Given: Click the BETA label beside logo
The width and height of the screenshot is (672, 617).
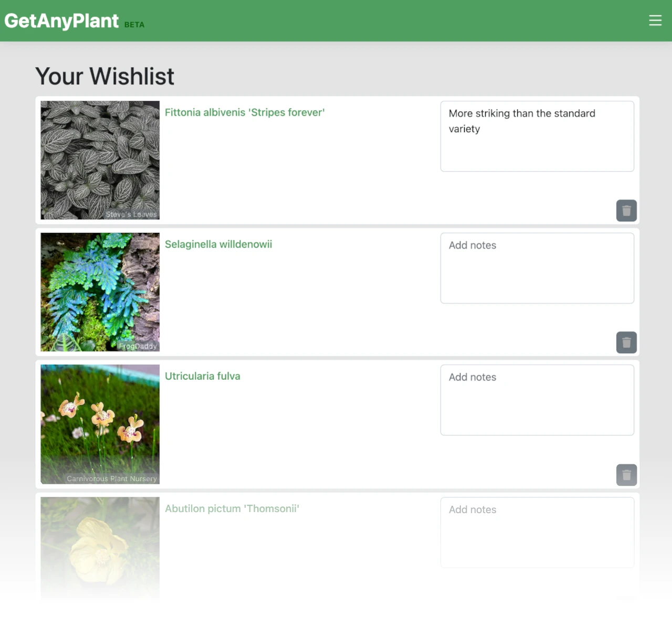Looking at the screenshot, I should coord(134,25).
